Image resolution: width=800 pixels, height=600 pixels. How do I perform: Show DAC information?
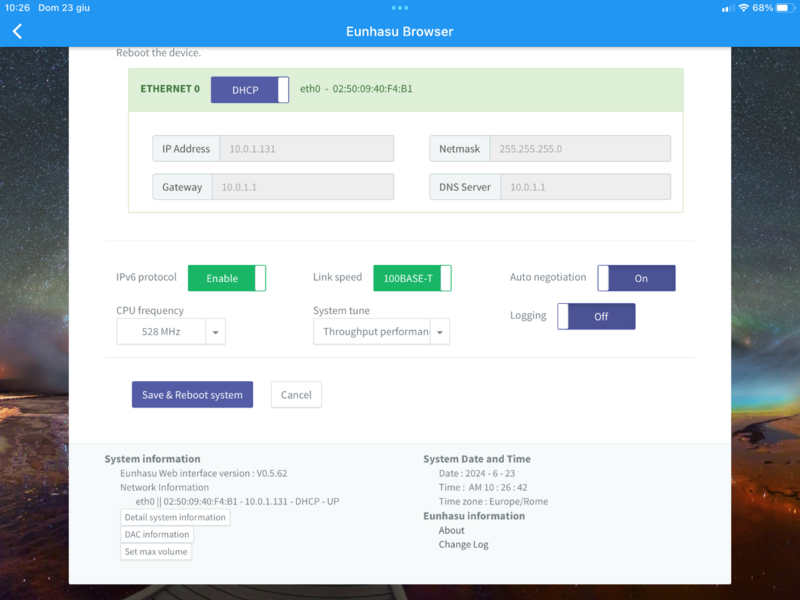pos(157,534)
